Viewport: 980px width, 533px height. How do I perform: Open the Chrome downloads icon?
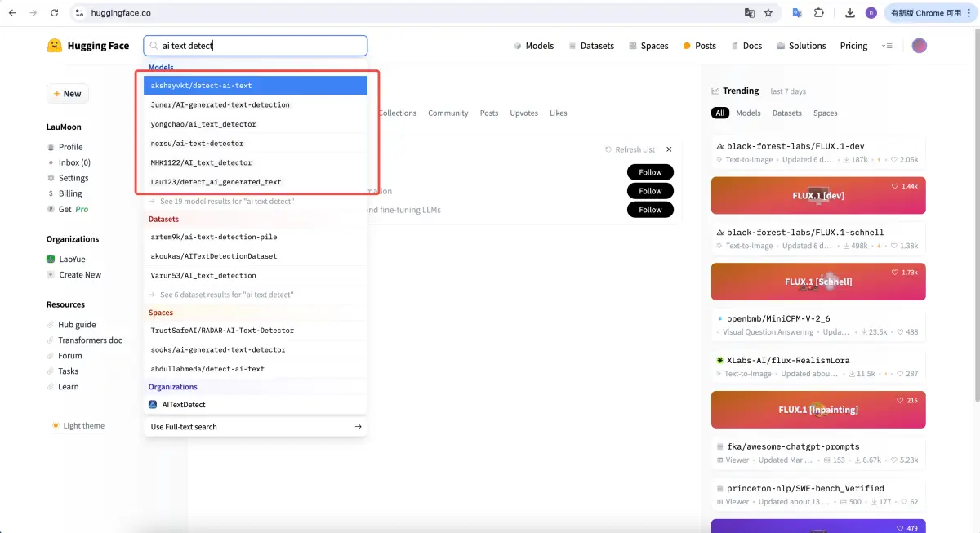tap(850, 13)
